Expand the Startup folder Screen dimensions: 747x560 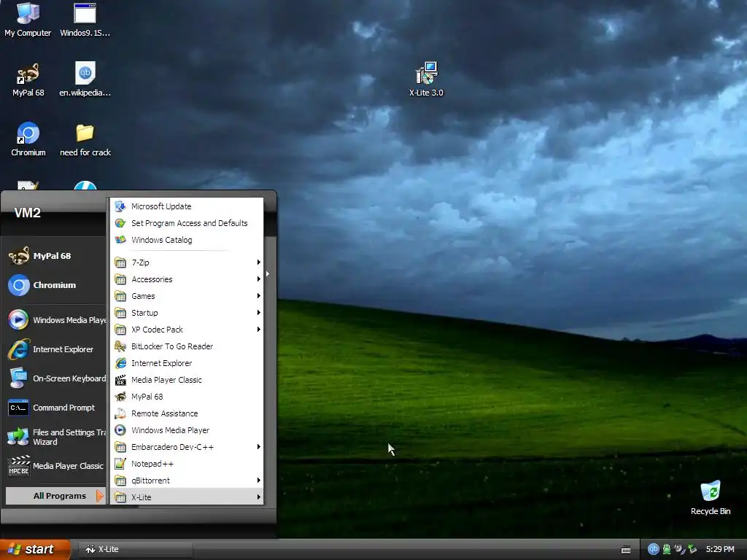[x=187, y=313]
